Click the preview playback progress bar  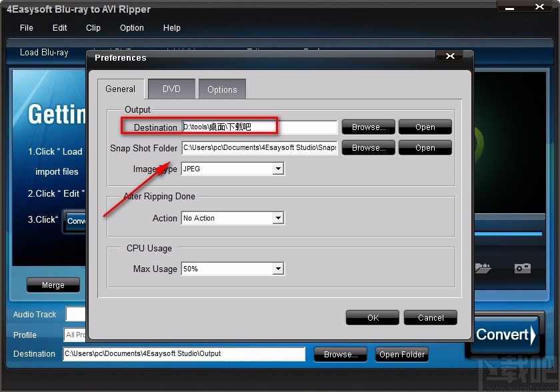pos(508,234)
